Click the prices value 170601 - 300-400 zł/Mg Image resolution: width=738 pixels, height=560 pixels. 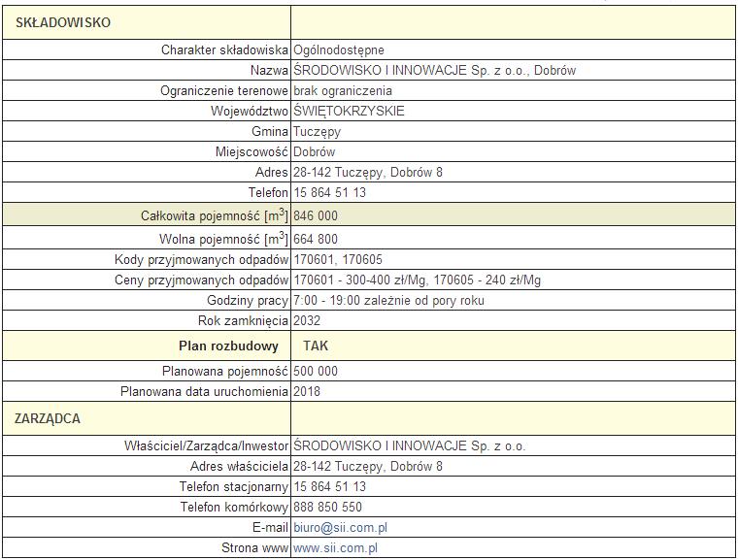coord(360,280)
